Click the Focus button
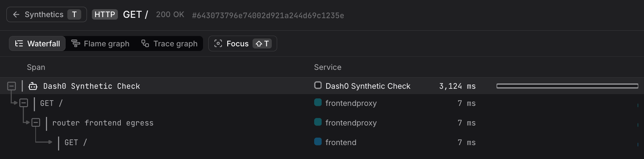 243,43
